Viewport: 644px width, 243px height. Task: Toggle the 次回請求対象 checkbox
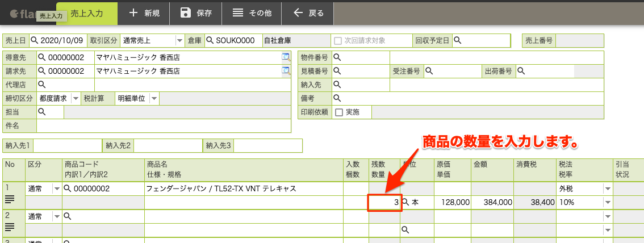[x=338, y=41]
